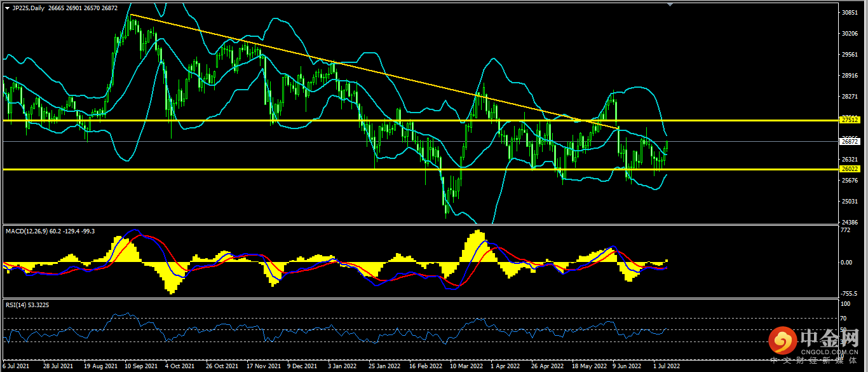Click the triangle arrow before JP225,Daily
The height and width of the screenshot is (372, 868).
pyautogui.click(x=7, y=8)
